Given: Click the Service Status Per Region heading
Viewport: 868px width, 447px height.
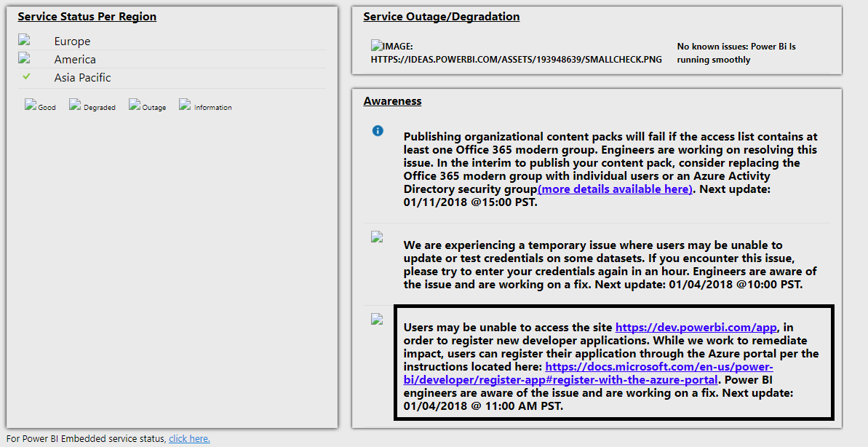Looking at the screenshot, I should coord(87,17).
